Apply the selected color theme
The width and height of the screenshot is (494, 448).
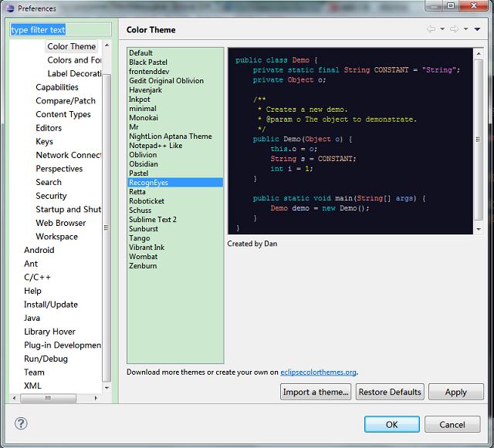click(x=456, y=392)
